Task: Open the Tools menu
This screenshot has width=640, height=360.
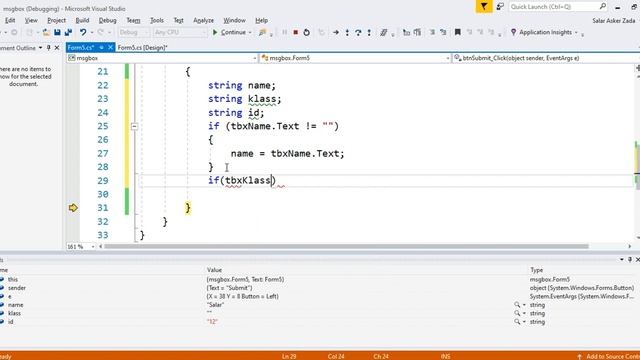Action: (x=157, y=20)
